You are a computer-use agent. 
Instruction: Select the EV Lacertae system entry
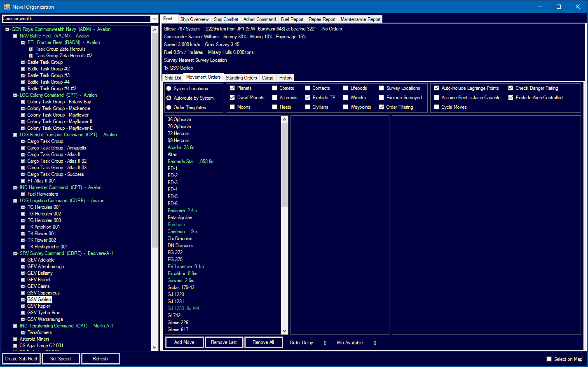[185, 266]
